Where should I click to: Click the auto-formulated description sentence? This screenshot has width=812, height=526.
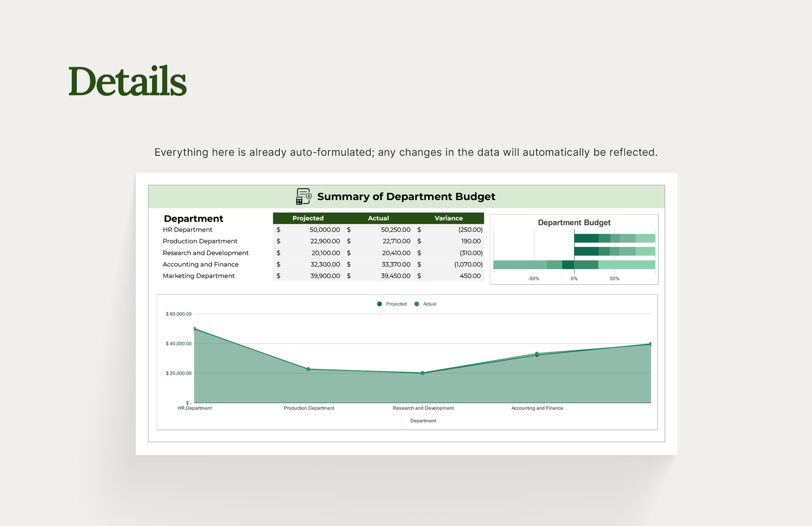pos(406,152)
